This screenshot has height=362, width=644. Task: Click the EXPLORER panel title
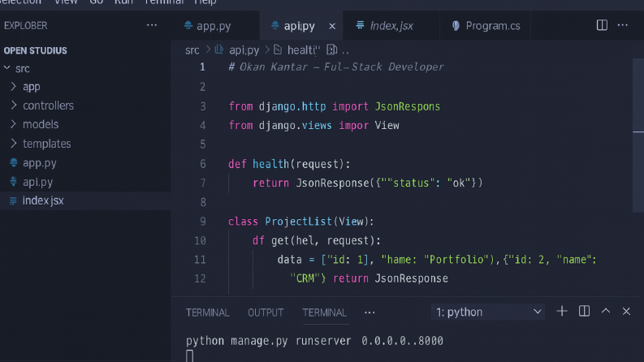[25, 25]
